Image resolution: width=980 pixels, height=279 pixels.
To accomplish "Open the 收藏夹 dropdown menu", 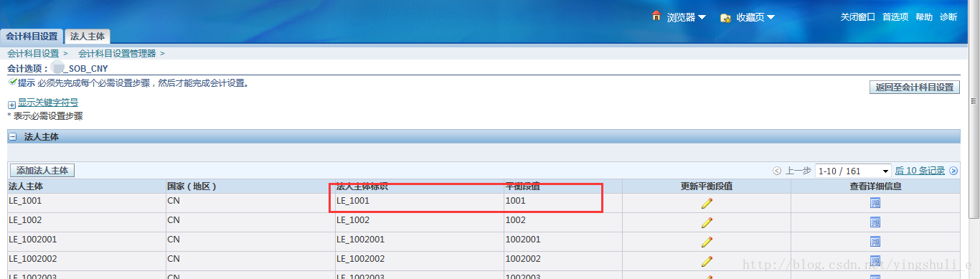I will coord(755,17).
